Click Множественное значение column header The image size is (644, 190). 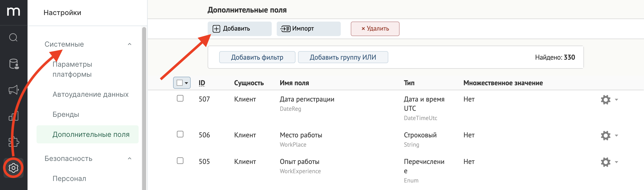503,83
